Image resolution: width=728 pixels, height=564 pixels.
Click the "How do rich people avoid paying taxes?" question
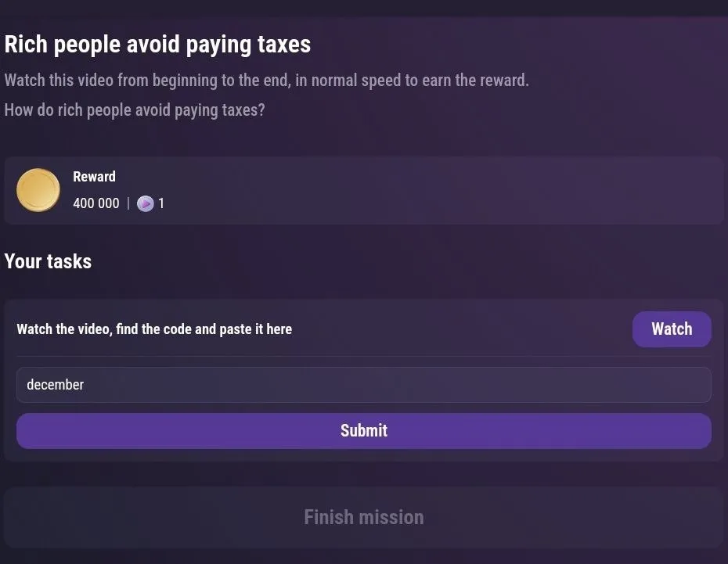[135, 110]
